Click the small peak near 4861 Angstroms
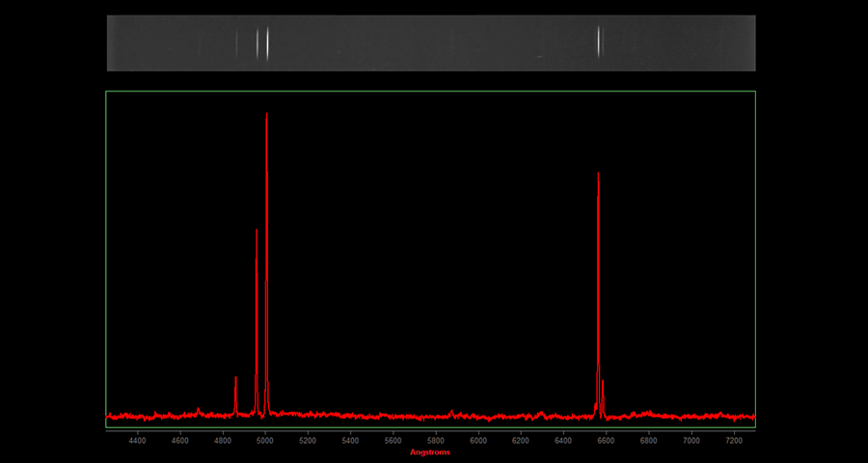Screen dimensions: 868x463 [235, 379]
